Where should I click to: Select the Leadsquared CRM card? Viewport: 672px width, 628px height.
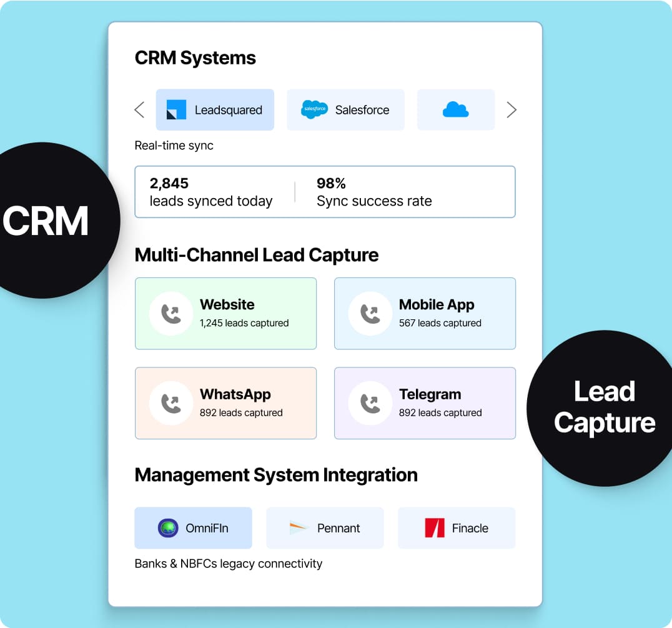point(215,109)
